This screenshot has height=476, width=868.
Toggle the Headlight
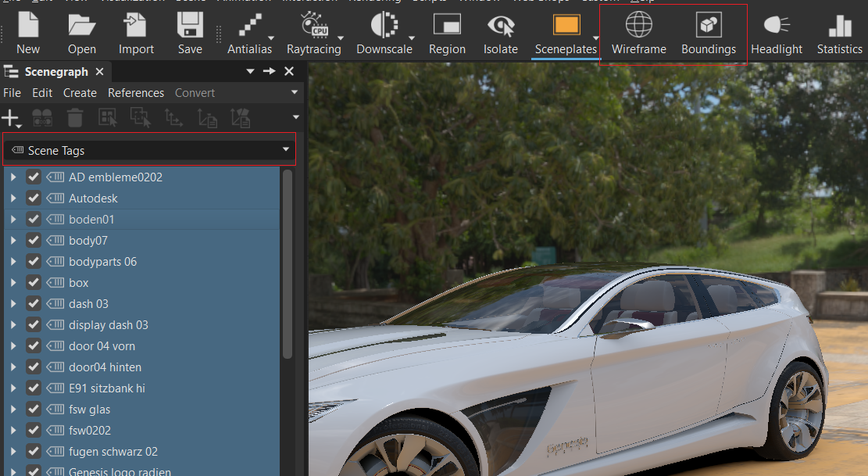pos(776,31)
